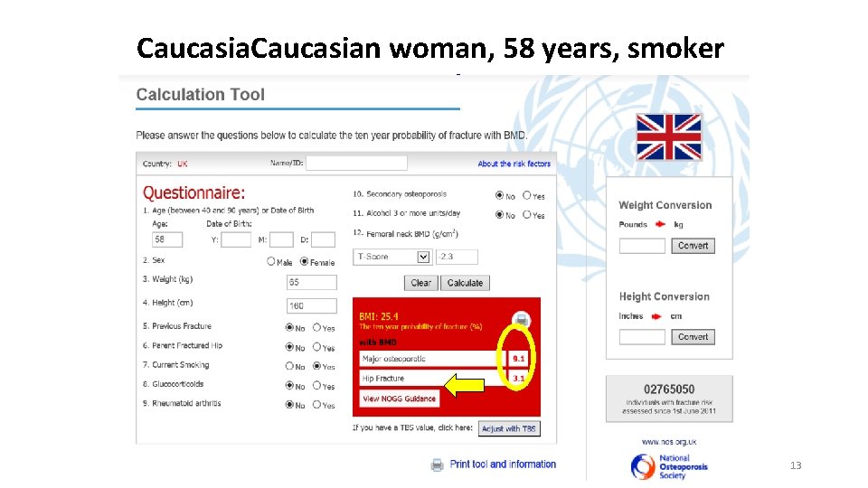Open View NOGG Guidance
This screenshot has height=488, width=868.
click(x=399, y=399)
